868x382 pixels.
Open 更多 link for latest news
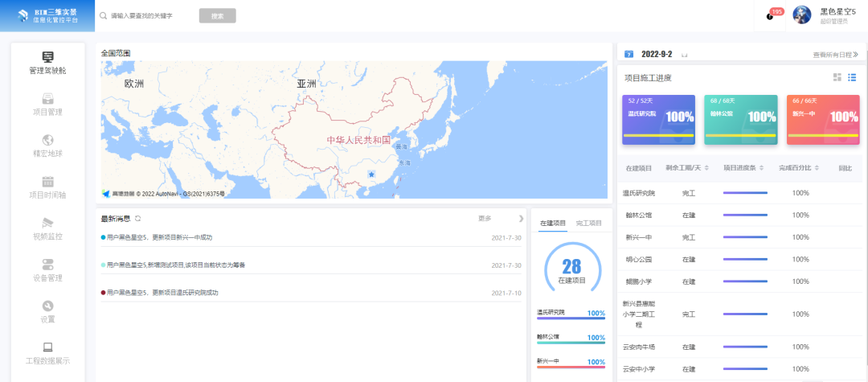pos(485,219)
